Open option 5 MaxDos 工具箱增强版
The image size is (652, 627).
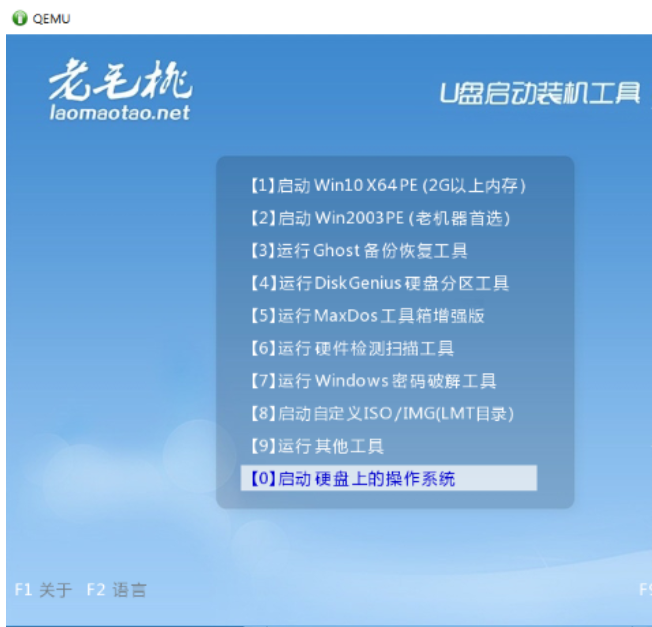(368, 316)
